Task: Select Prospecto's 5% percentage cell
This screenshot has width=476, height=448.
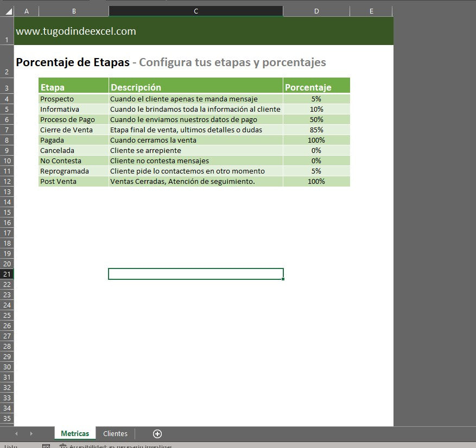Action: pos(316,99)
